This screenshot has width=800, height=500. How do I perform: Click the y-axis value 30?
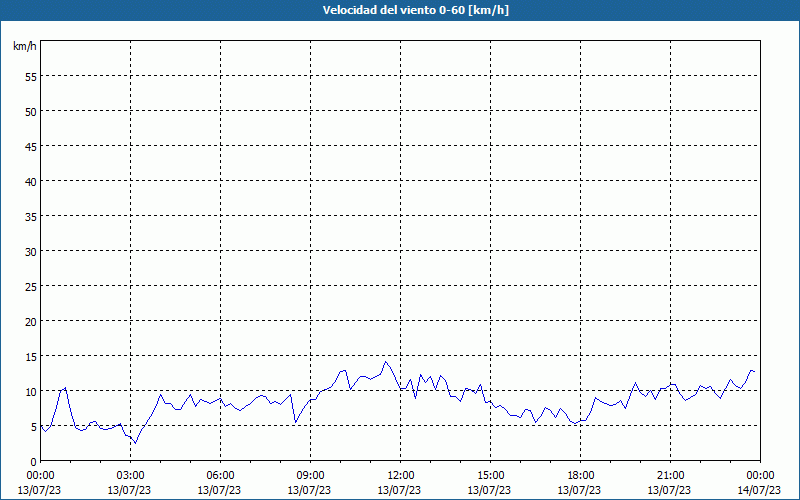click(x=31, y=252)
